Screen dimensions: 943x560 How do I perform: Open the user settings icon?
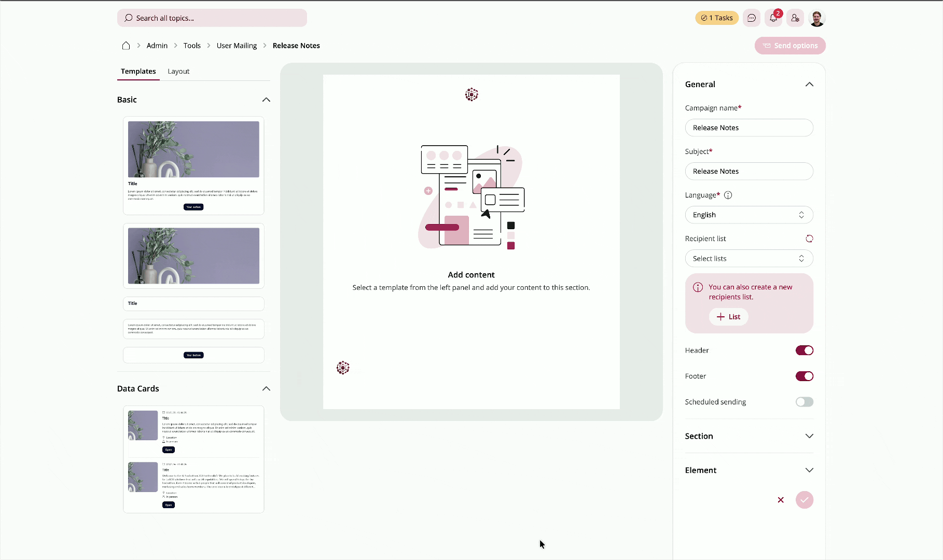[795, 18]
